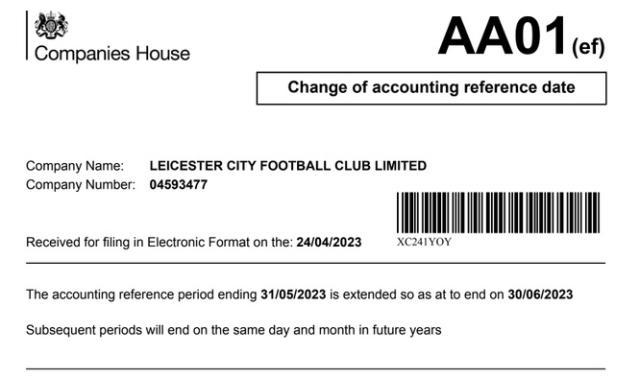
Task: Click the Received for filing in Electronic Format text
Action: (x=160, y=242)
